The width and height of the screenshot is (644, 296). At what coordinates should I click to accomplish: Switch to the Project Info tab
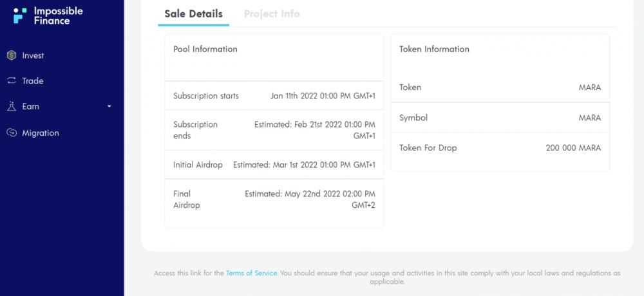pos(272,14)
